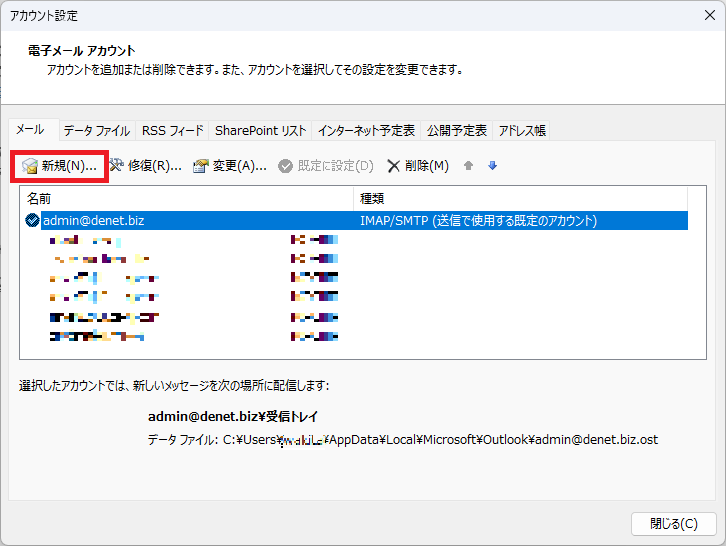Click IMAP/SMTP account type cell
726x546 pixels.
pyautogui.click(x=479, y=220)
